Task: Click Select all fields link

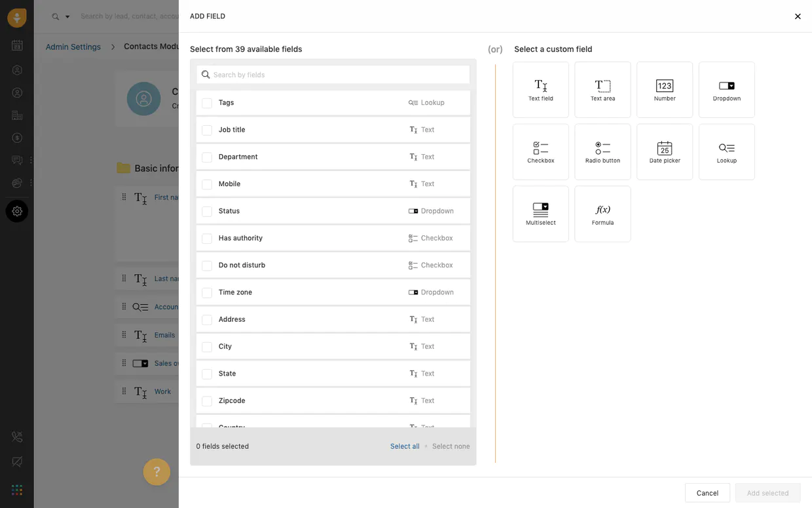Action: tap(405, 446)
